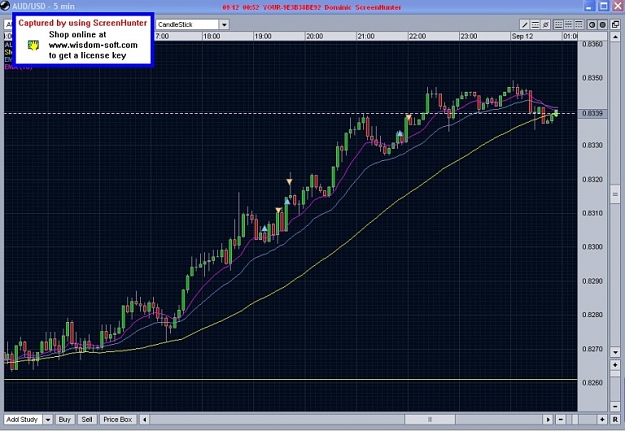The image size is (625, 431).
Task: Click the 0.8350 price axis label
Action: [592, 78]
